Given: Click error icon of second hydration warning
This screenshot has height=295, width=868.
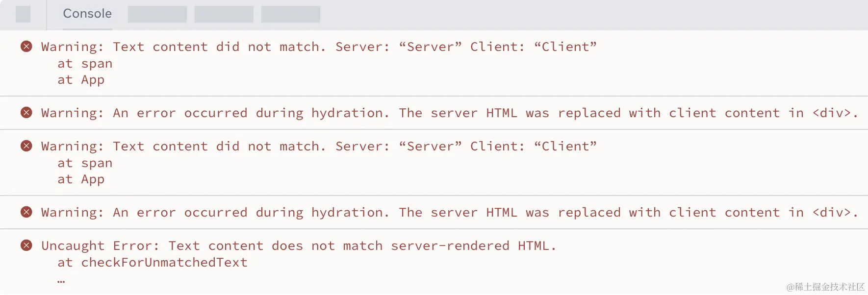Looking at the screenshot, I should point(26,212).
